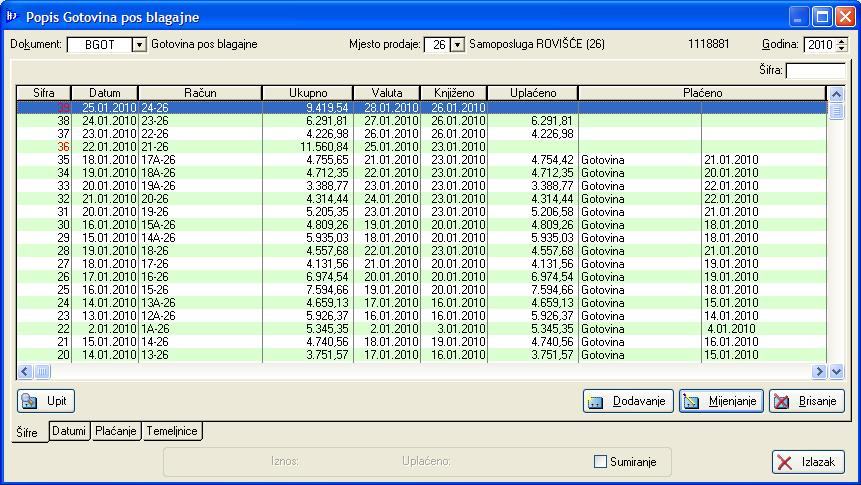Increase the Godina year stepper
Image resolution: width=861 pixels, height=485 pixels.
point(841,41)
